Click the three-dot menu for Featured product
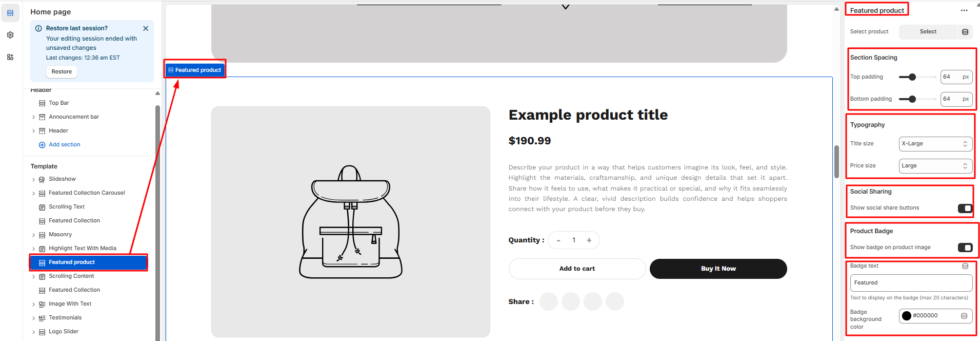The height and width of the screenshot is (341, 980). pos(964,10)
